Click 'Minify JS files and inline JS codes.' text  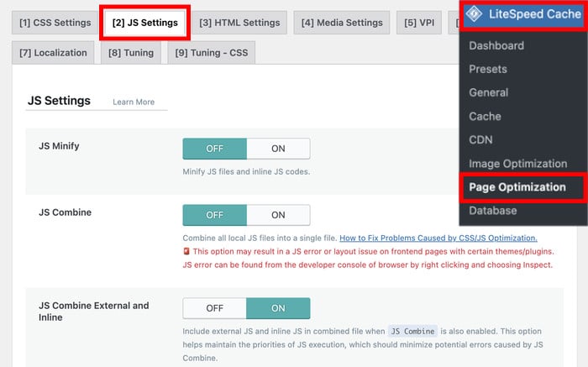point(246,171)
